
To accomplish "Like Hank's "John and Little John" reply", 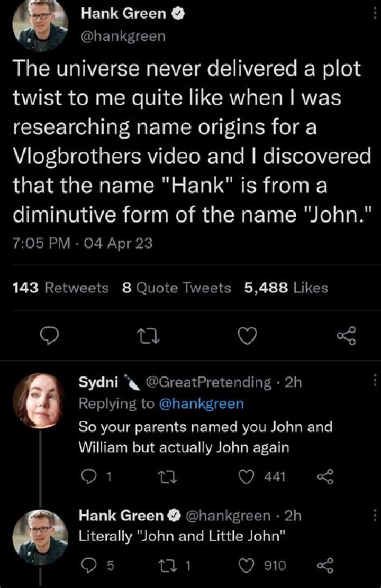I will [x=245, y=566].
